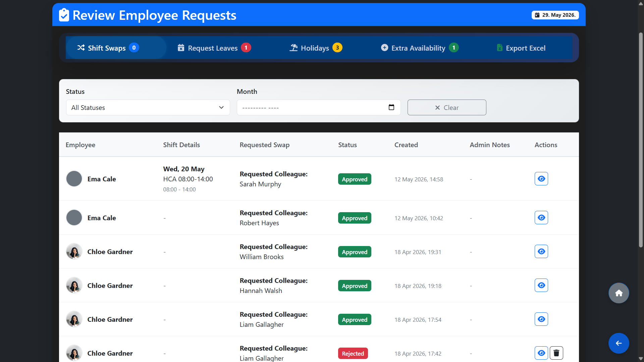The height and width of the screenshot is (362, 644).
Task: Click the Request Leaves red badge 1
Action: pyautogui.click(x=246, y=48)
